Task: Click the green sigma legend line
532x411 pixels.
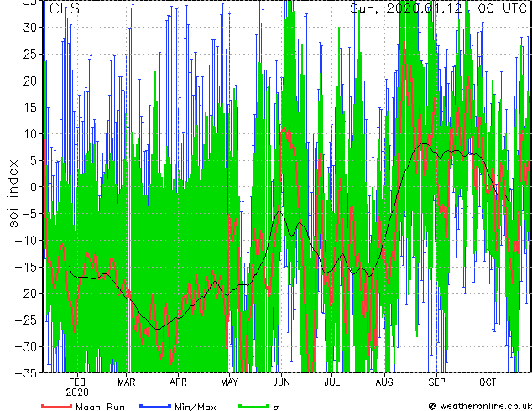Action: (254, 406)
